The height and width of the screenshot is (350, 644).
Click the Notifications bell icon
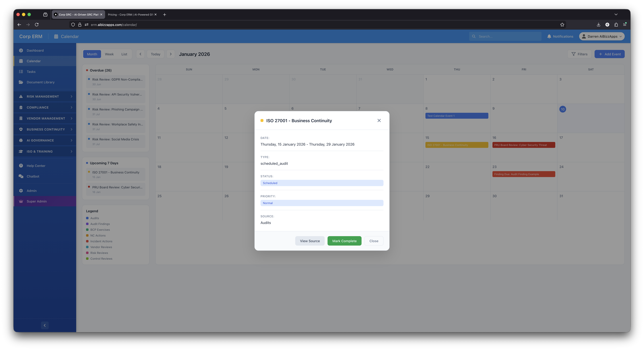tap(549, 37)
